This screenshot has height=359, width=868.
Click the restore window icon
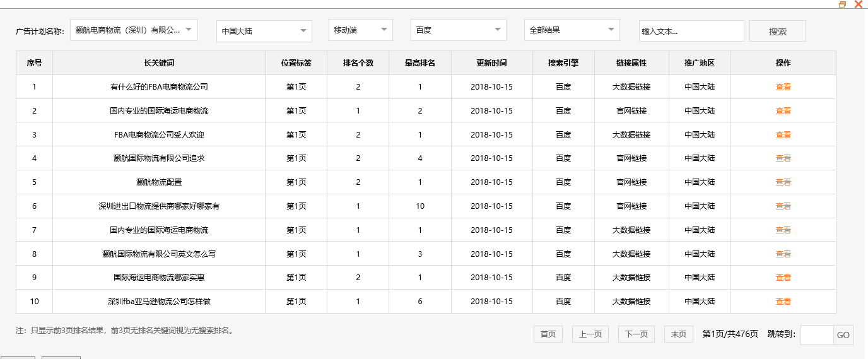(x=843, y=4)
